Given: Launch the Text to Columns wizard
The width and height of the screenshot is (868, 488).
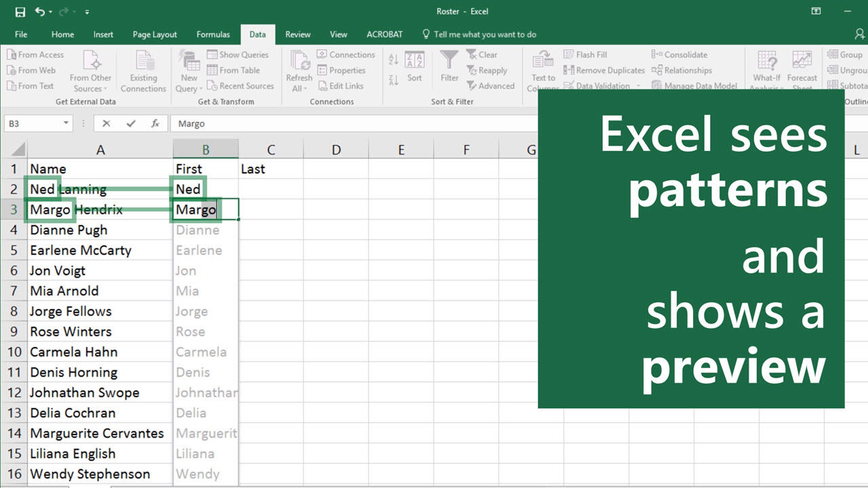Looking at the screenshot, I should [x=542, y=70].
